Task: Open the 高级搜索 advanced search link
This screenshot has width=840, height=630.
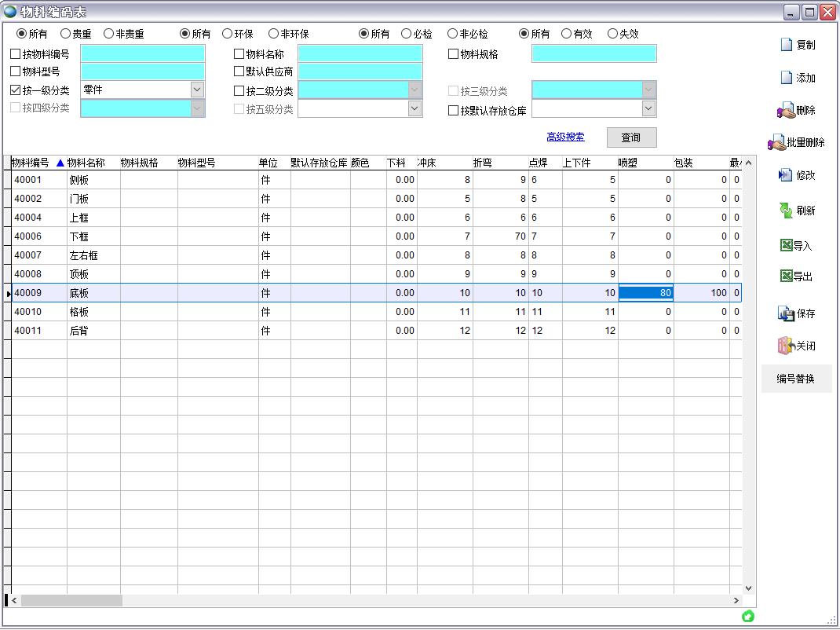Action: coord(564,137)
